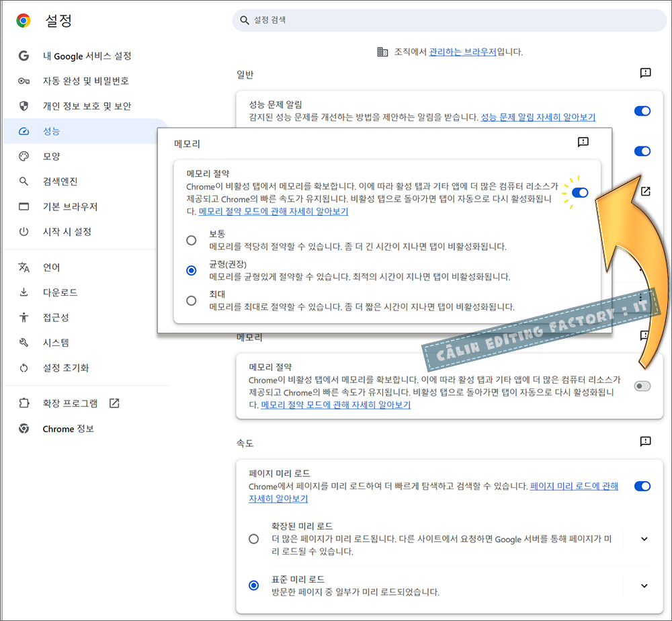The image size is (672, 621).
Task: Toggle the 메모리 절약 switch in the dialog
Action: tap(579, 193)
